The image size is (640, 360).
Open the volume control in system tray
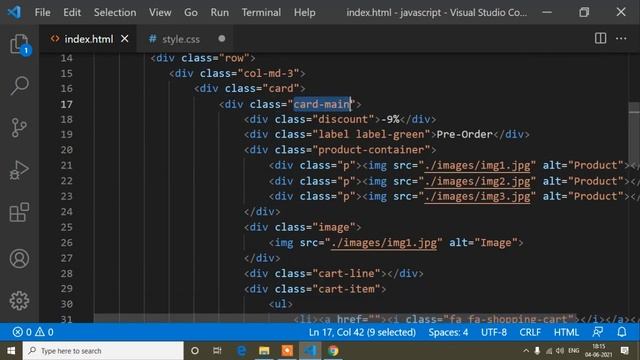[x=560, y=351]
